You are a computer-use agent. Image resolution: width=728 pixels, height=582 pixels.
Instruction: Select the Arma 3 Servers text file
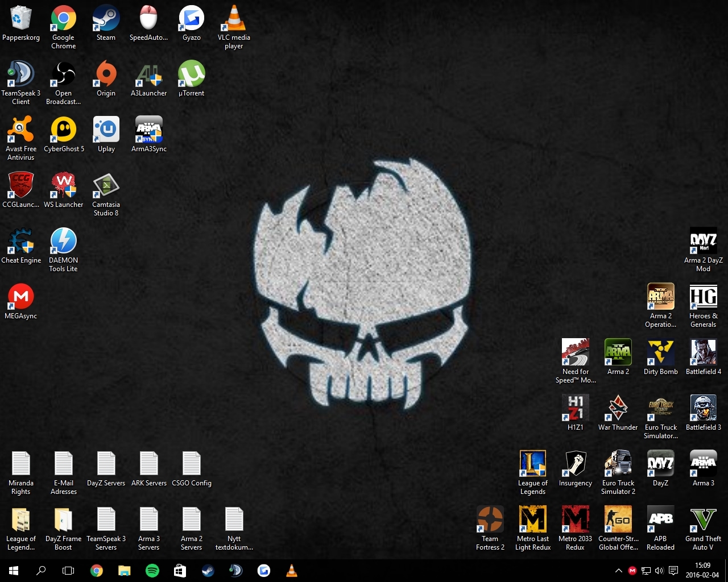coord(149,529)
